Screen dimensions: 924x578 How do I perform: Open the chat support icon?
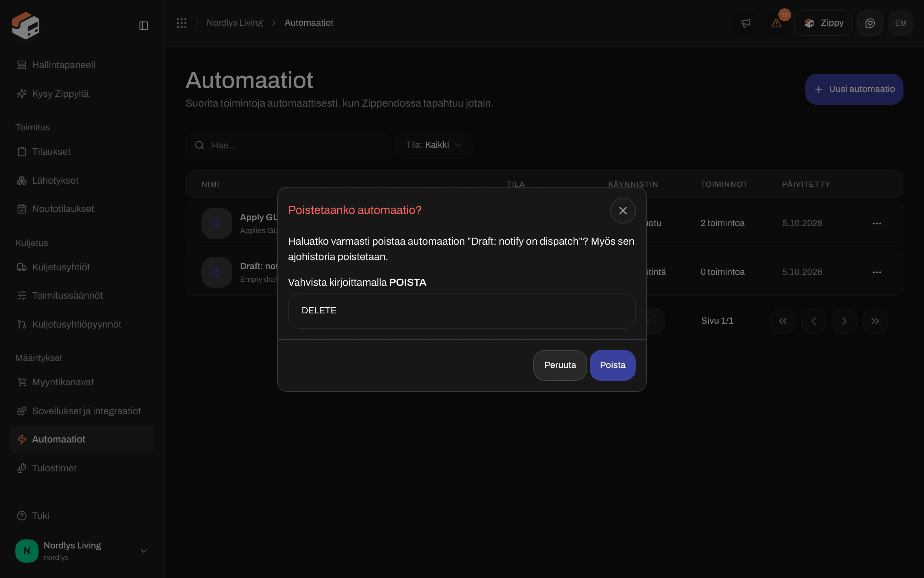pos(870,23)
